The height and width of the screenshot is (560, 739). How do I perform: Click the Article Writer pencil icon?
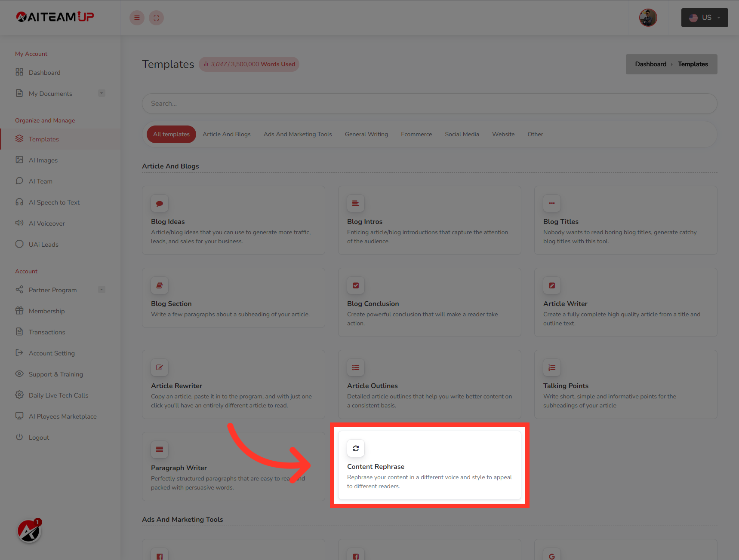tap(551, 285)
